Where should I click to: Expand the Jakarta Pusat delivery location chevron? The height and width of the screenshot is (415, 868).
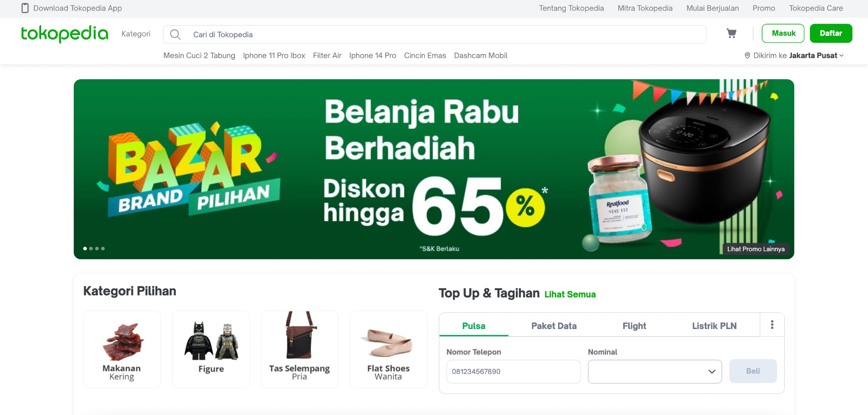point(841,55)
